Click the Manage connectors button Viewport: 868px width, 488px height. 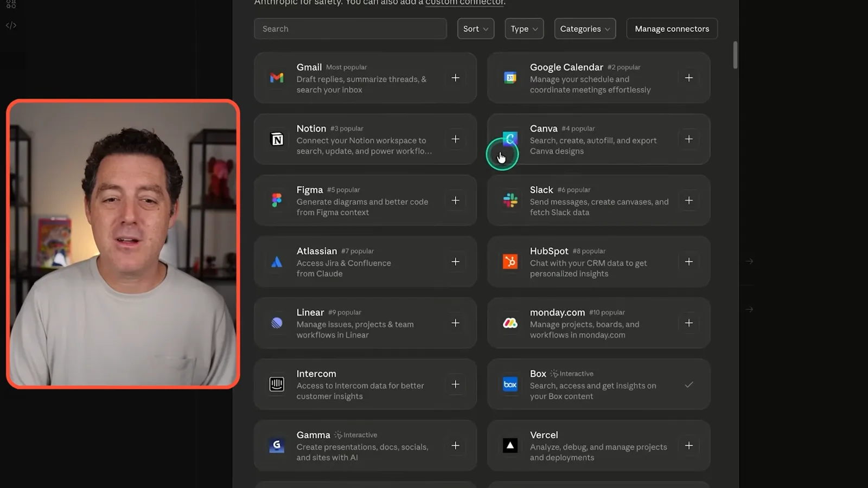[672, 29]
